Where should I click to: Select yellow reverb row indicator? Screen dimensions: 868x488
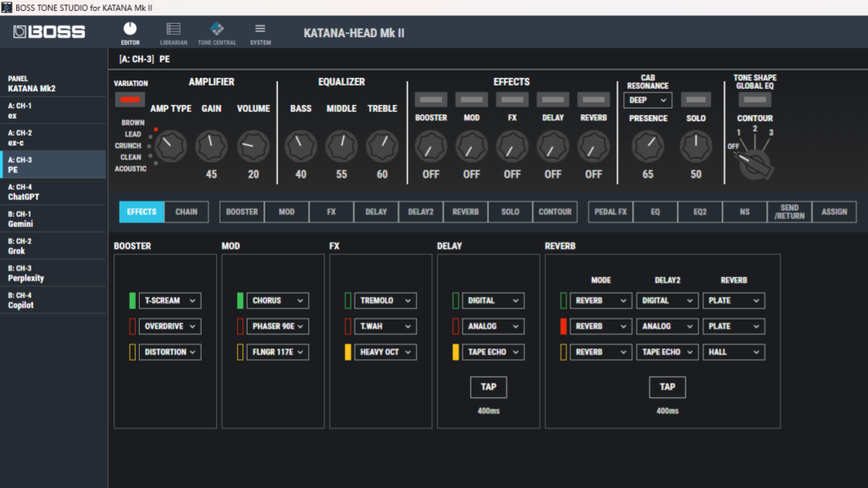[564, 352]
